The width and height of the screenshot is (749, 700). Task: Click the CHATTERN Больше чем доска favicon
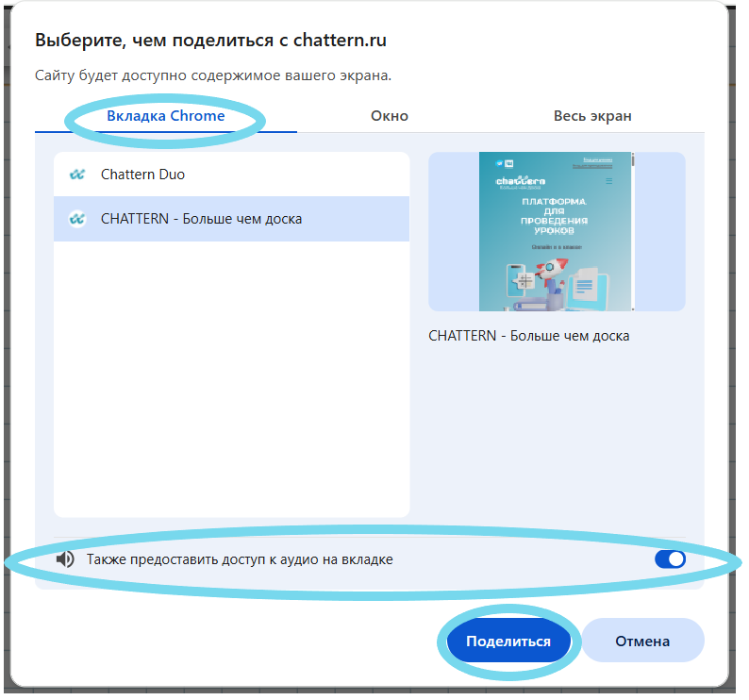coord(77,219)
